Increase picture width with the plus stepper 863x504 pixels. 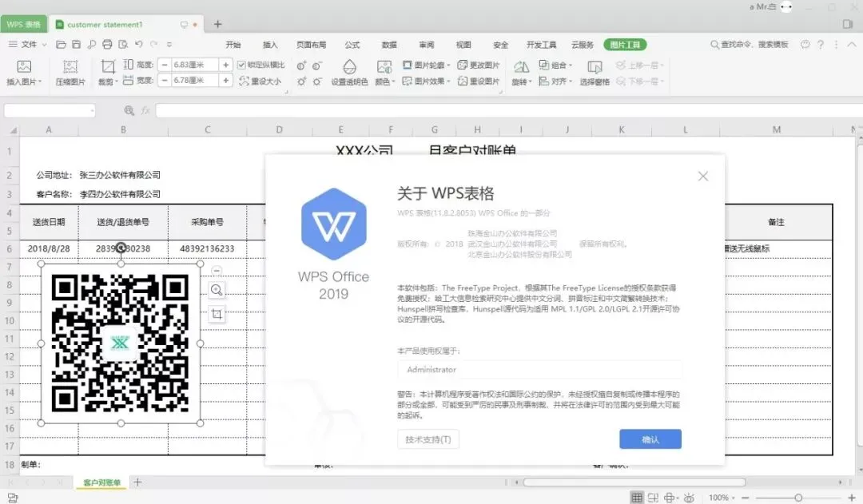click(225, 81)
